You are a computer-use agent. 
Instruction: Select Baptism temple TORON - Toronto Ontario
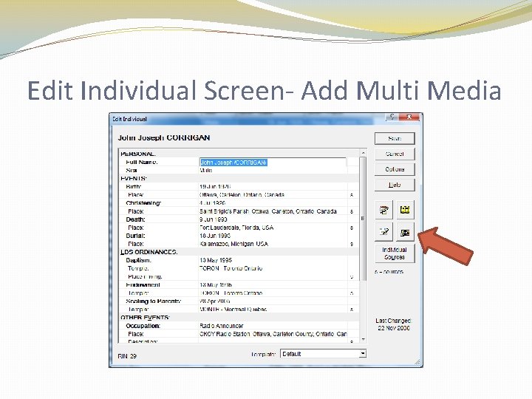pyautogui.click(x=231, y=268)
